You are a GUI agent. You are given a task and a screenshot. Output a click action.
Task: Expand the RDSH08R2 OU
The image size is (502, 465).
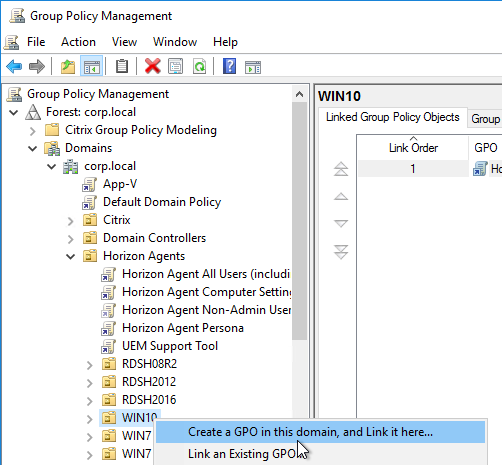(x=90, y=365)
